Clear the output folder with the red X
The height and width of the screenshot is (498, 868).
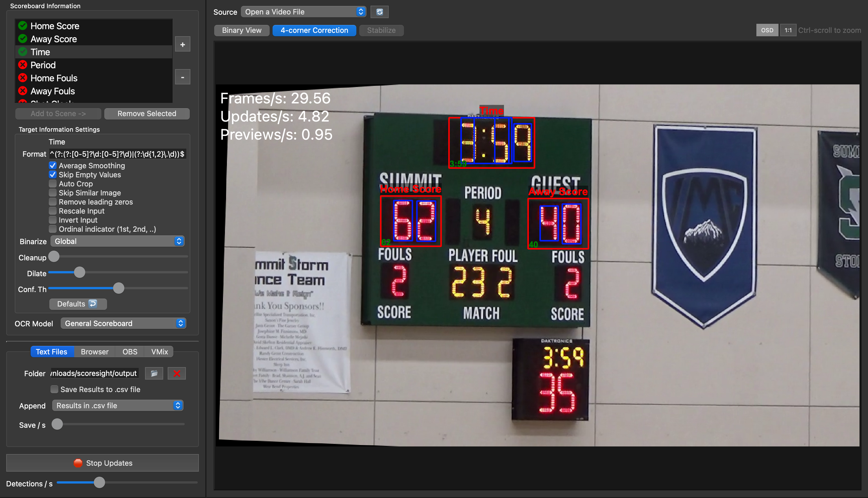[x=176, y=373]
